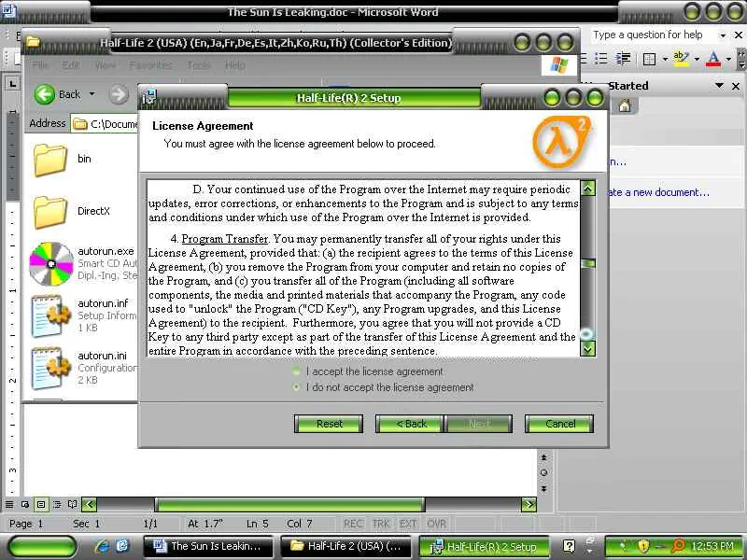747x560 pixels.
Task: Click Select Browse Object circle button
Action: point(544,473)
